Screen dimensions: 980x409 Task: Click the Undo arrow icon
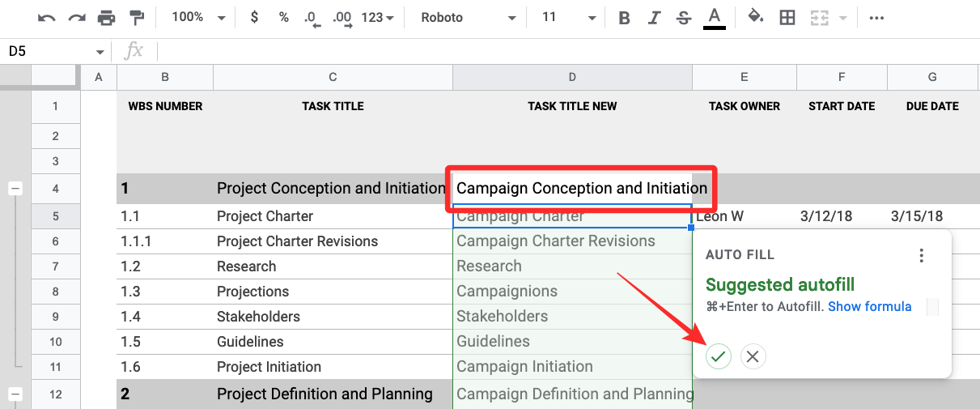pos(47,17)
